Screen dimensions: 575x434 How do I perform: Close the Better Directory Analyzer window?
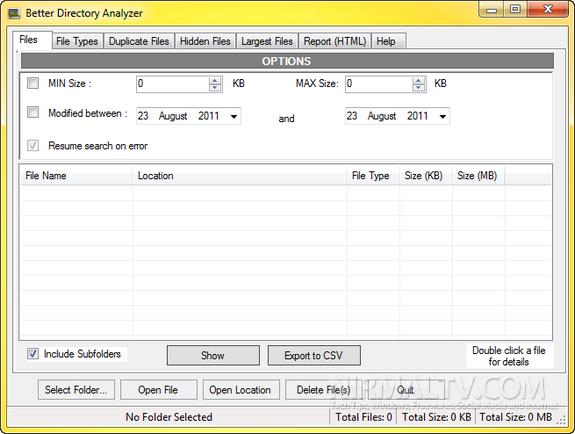pyautogui.click(x=548, y=10)
